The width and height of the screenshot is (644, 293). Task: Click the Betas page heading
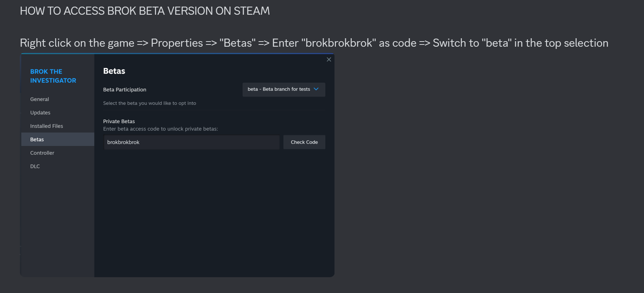[114, 71]
